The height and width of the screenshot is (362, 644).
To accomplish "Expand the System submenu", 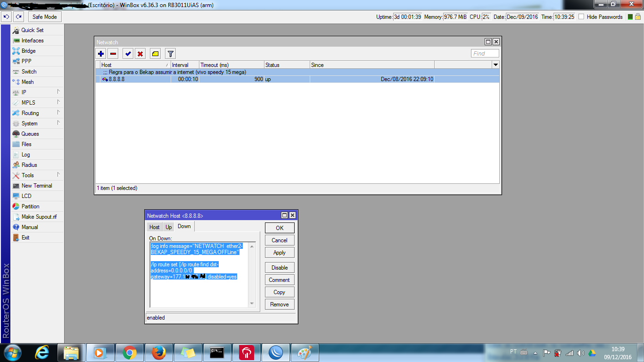I will tap(37, 123).
